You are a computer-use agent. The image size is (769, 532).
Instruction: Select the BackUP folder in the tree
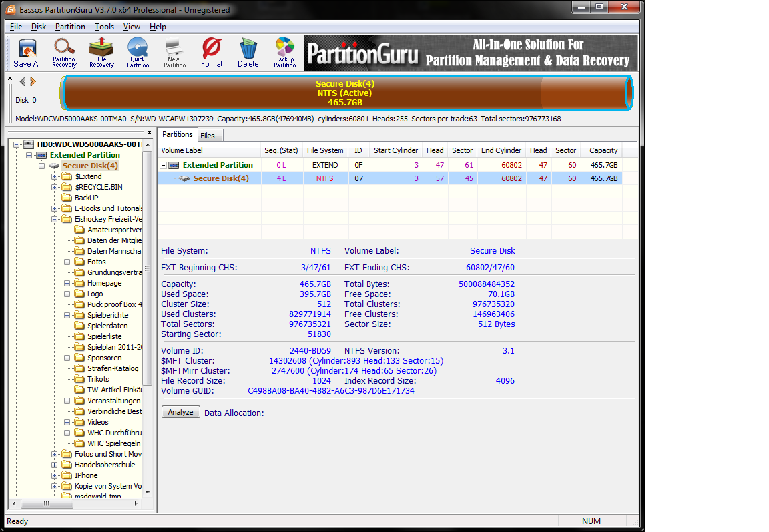[x=86, y=198]
